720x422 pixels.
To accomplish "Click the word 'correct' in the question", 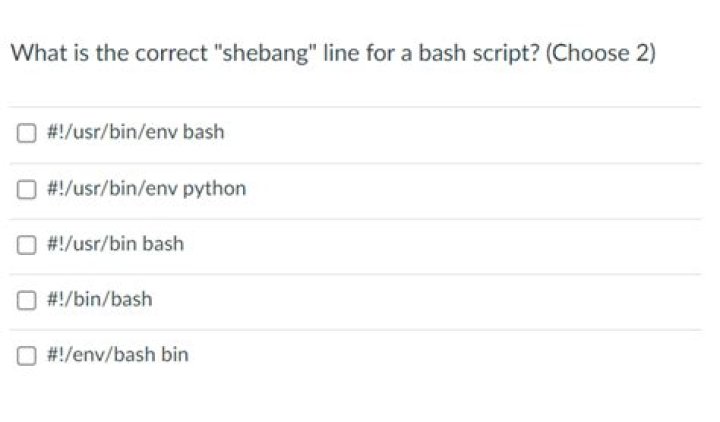I will coord(145,54).
